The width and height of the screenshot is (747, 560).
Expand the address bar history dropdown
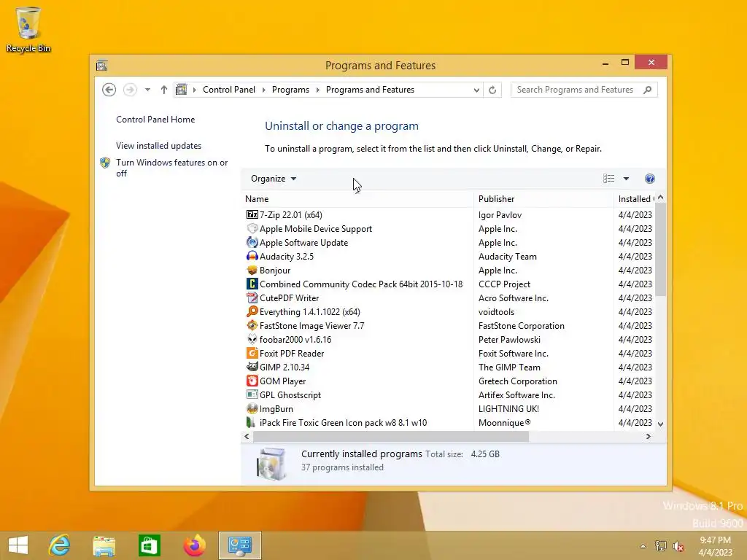(476, 90)
